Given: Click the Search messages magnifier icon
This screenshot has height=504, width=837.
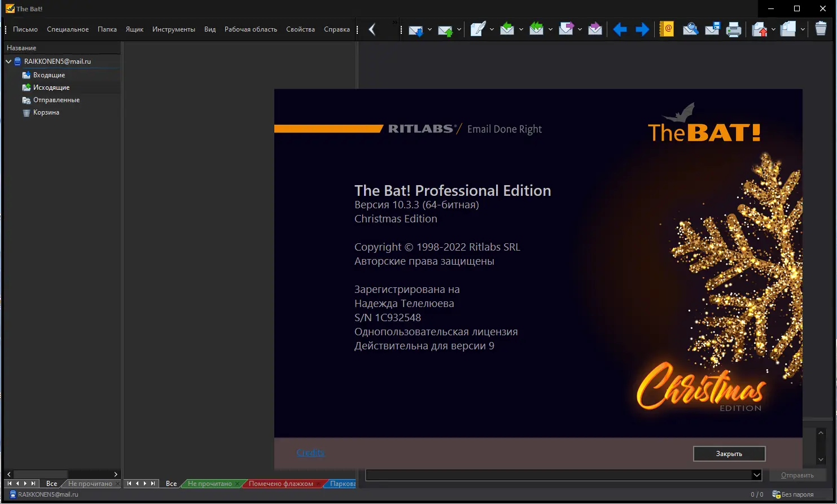Looking at the screenshot, I should pos(690,29).
